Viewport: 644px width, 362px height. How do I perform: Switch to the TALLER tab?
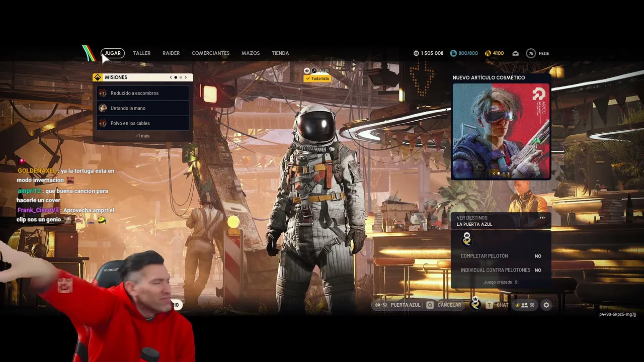pos(141,53)
